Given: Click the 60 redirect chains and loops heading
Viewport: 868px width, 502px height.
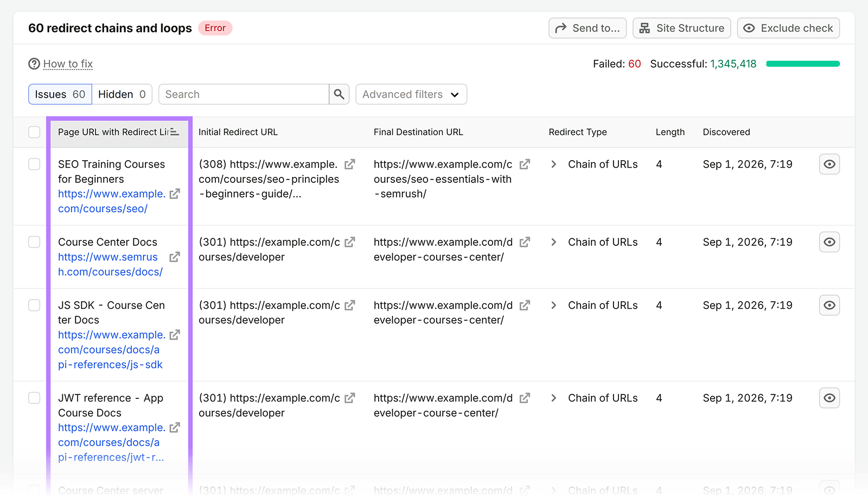Looking at the screenshot, I should [x=110, y=28].
